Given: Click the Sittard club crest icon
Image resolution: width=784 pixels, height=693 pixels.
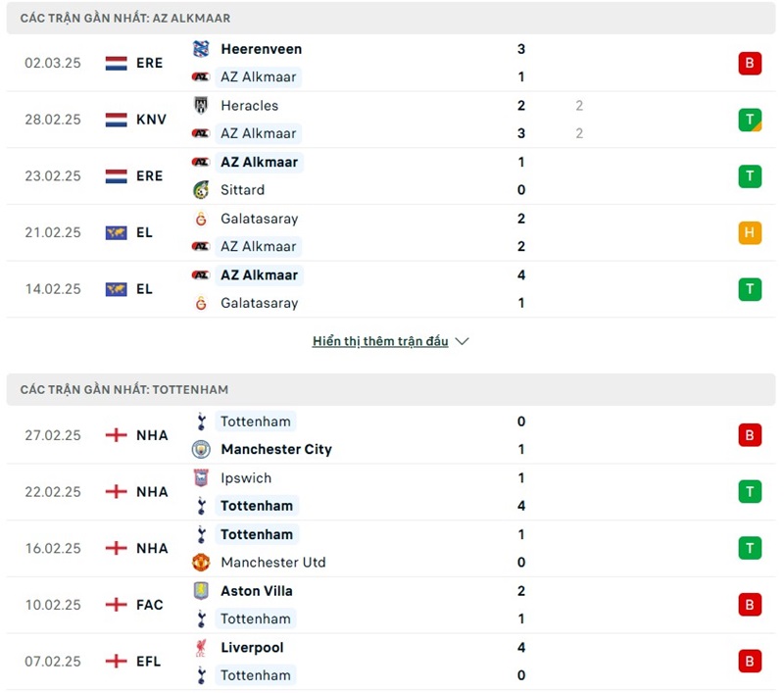Looking at the screenshot, I should (201, 190).
